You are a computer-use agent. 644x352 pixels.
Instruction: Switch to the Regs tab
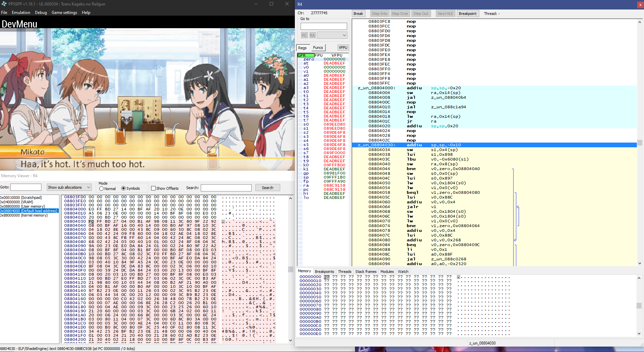tap(302, 48)
